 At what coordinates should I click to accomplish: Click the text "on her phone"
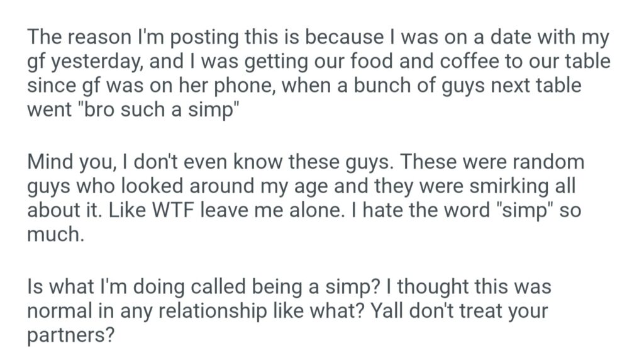tap(222, 86)
